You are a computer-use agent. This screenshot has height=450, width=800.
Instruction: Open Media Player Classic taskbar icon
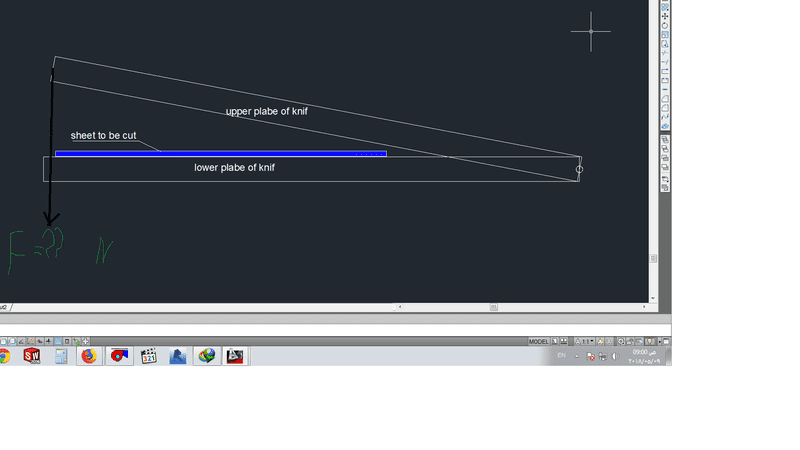coord(148,356)
